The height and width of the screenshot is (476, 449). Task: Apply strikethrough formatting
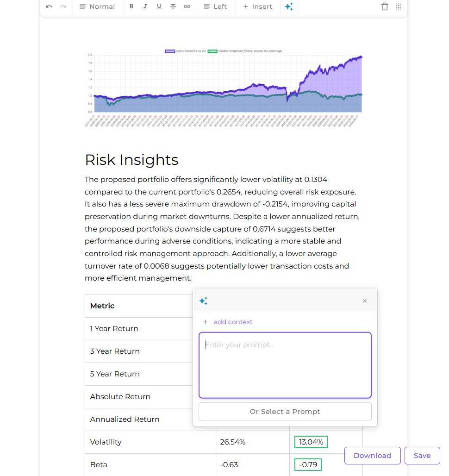coord(173,6)
